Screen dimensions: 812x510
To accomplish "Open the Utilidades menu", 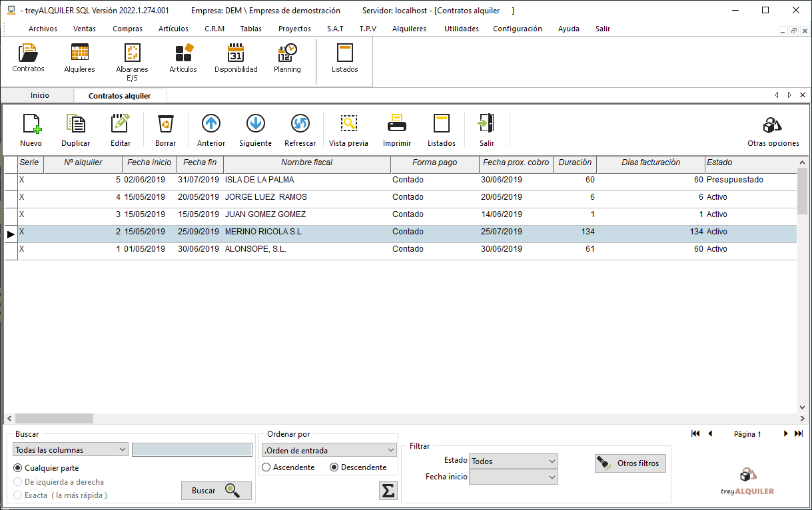I will tap(462, 29).
